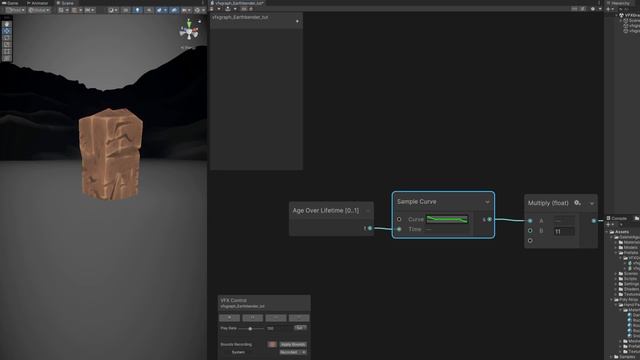Toggle Scene audio icon

(149, 10)
